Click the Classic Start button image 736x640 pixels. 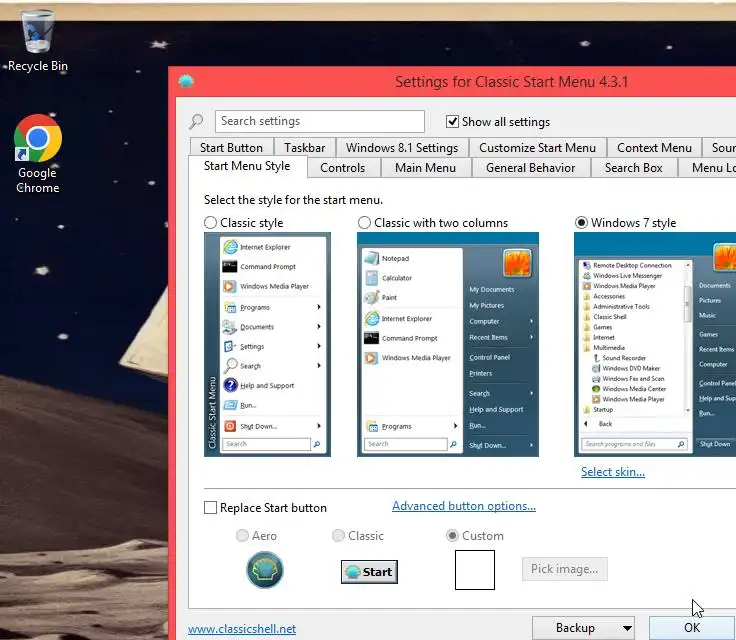point(369,572)
